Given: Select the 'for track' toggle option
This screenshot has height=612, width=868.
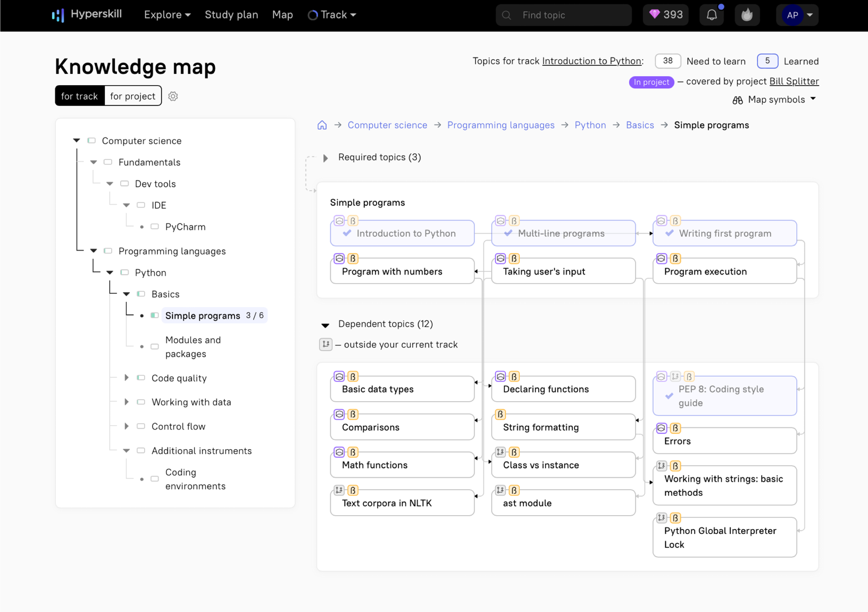Looking at the screenshot, I should [79, 96].
